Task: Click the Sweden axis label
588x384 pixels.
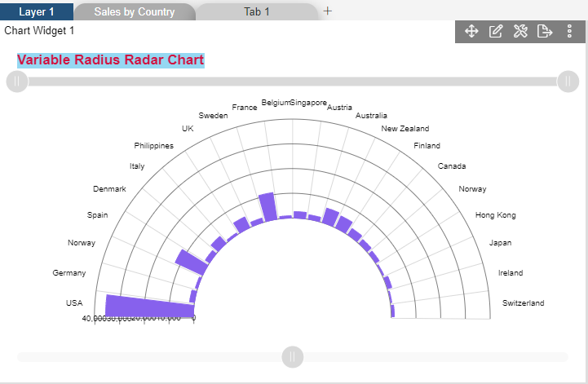Action: [x=213, y=116]
